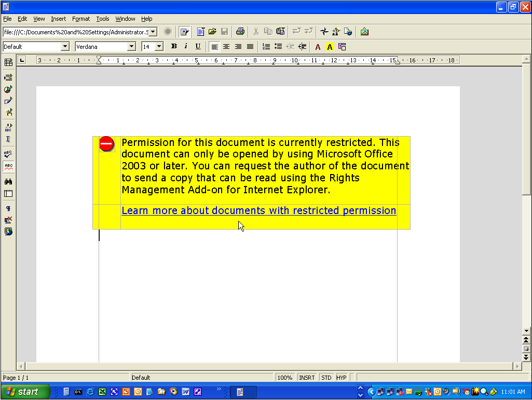The image size is (532, 400).
Task: Open the Window menu
Action: coord(125,19)
